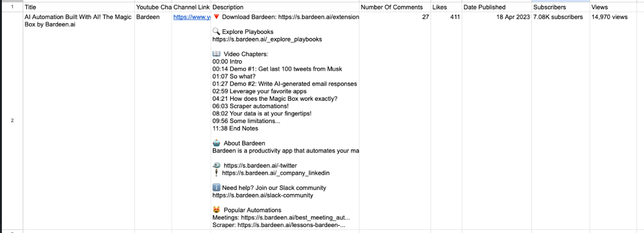Select the 7.08K subscribers cell
Viewport: 644px width, 233px height.
[561, 121]
